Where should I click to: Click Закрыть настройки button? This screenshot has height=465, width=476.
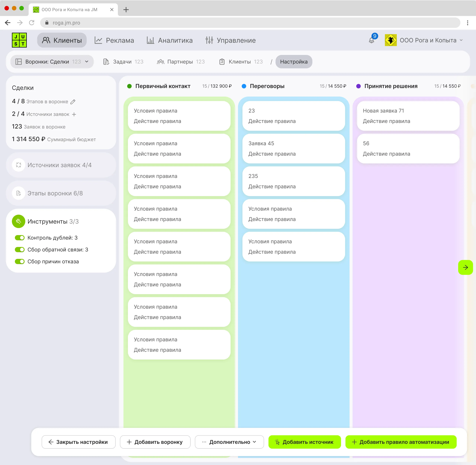point(78,442)
